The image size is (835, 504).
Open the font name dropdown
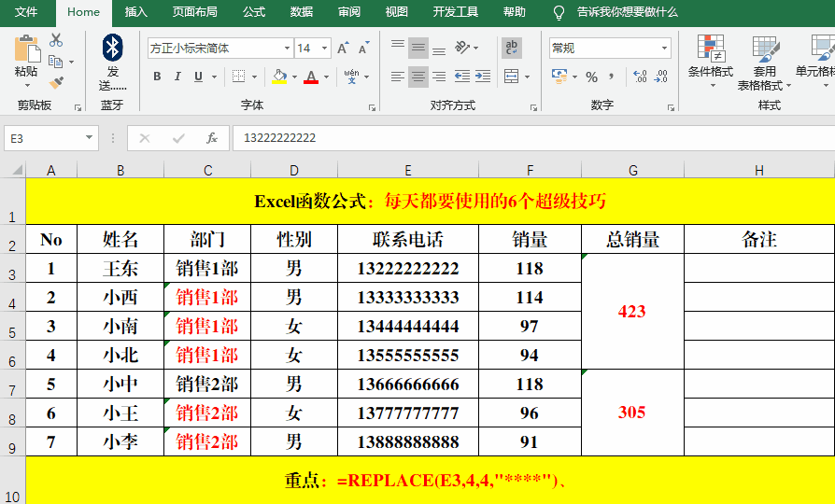286,49
